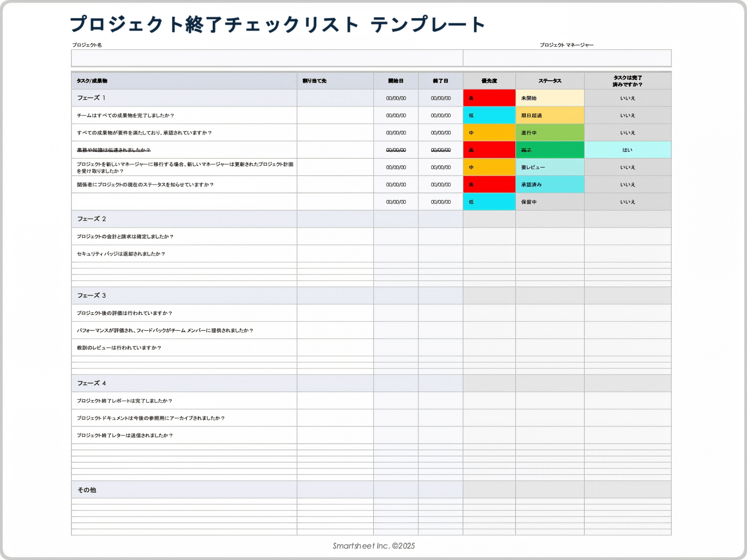Select the 要レビュー status cell
Screen dimensions: 747x560
coord(549,167)
